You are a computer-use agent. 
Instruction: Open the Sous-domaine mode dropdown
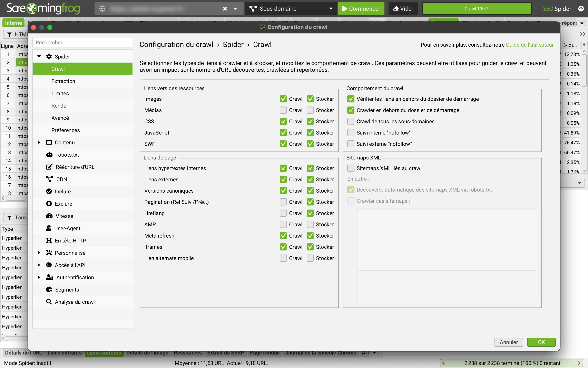(x=331, y=9)
